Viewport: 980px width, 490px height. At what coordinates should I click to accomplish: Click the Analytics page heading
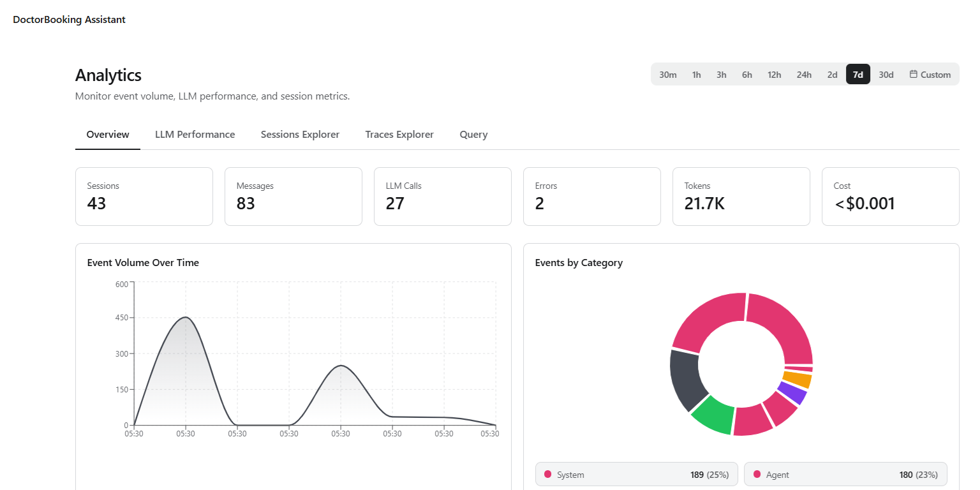click(108, 75)
